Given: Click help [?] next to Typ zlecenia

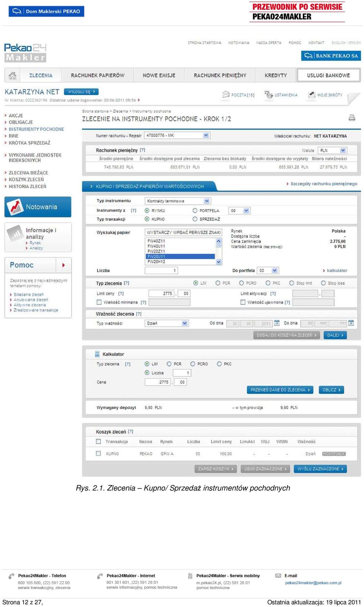Looking at the screenshot, I should pyautogui.click(x=126, y=283).
